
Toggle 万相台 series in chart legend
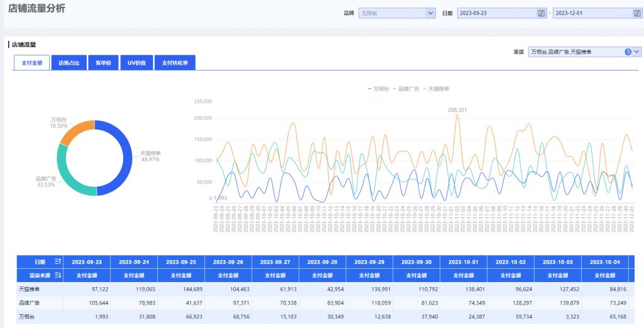click(x=379, y=88)
